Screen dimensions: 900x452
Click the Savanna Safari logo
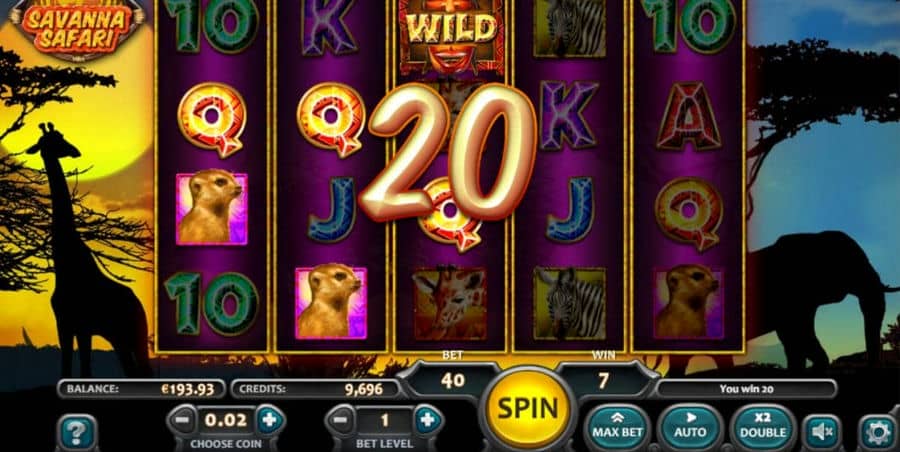(x=77, y=28)
